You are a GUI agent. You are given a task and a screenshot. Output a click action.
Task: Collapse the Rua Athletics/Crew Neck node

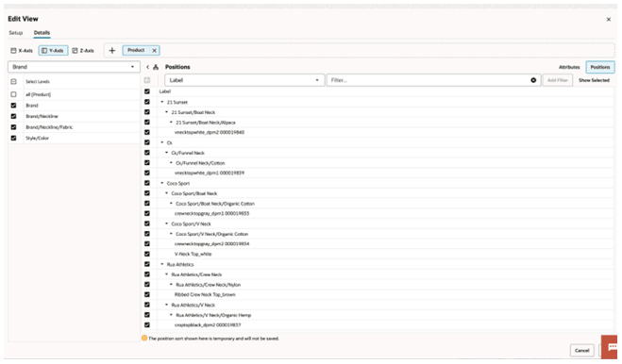pyautogui.click(x=167, y=274)
